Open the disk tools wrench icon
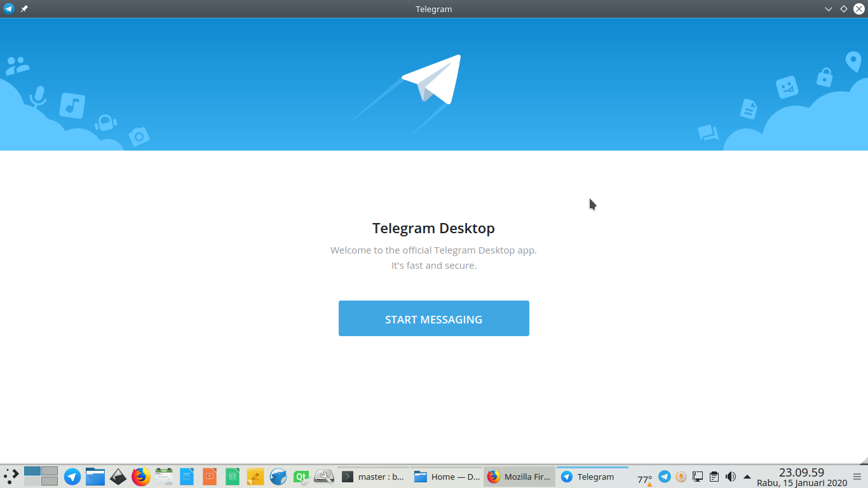This screenshot has width=868, height=488. [x=324, y=477]
